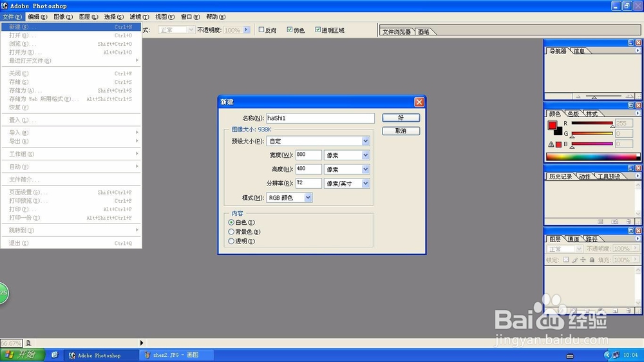Select the 背景色 radio button
Screen dimensions: 644x362
[x=231, y=232]
